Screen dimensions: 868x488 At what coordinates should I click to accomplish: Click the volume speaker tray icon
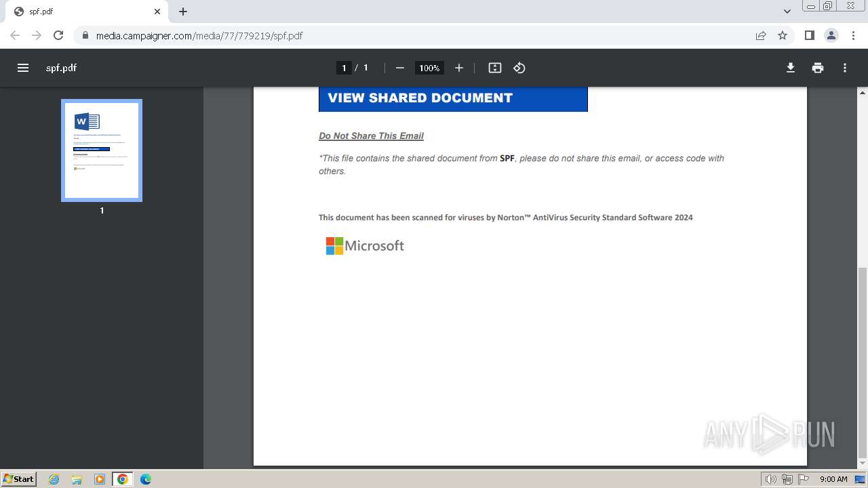(x=770, y=479)
